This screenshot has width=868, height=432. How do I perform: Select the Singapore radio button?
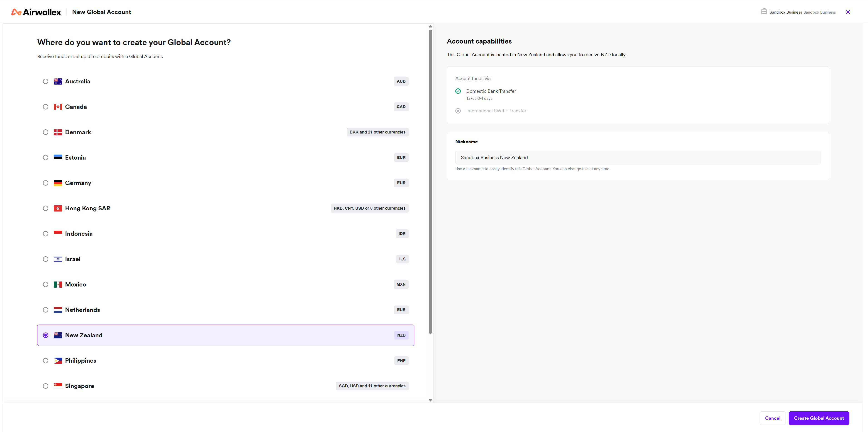coord(46,386)
